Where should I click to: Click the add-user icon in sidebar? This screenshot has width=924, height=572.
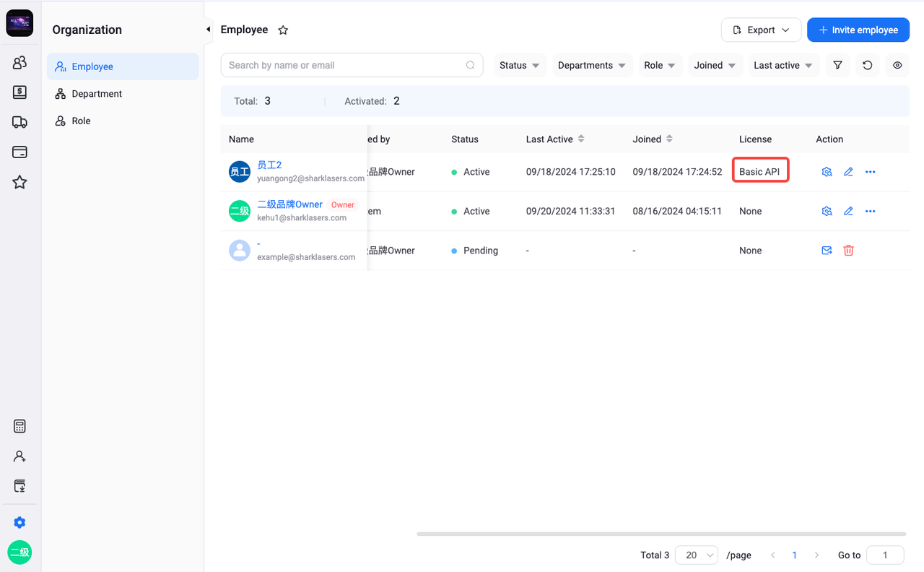tap(19, 456)
